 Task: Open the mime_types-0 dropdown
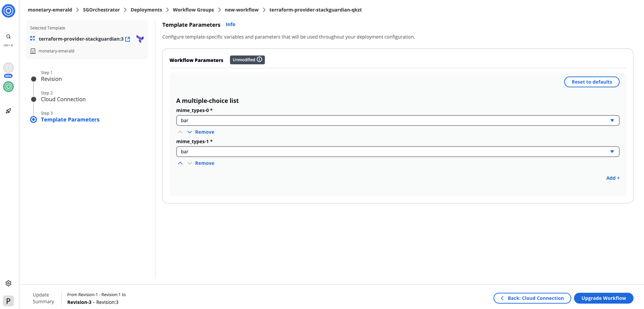(x=612, y=120)
